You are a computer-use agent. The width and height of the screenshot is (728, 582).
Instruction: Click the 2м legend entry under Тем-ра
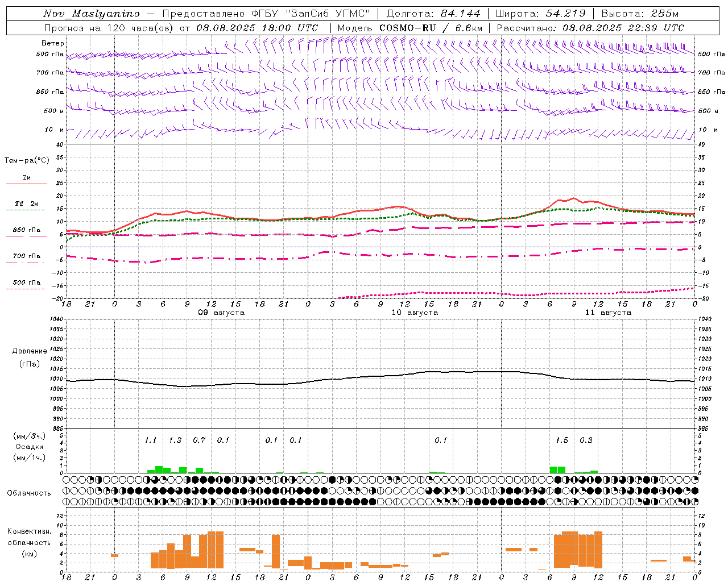[x=27, y=178]
